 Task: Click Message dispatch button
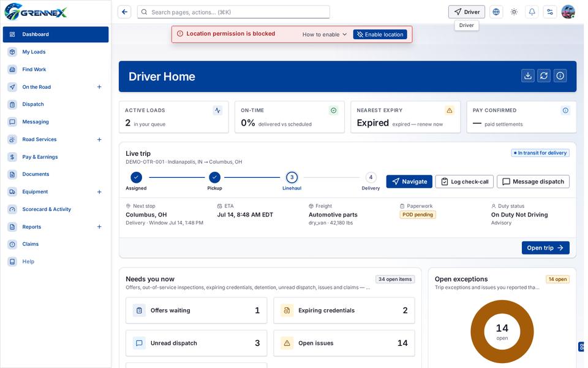[533, 182]
